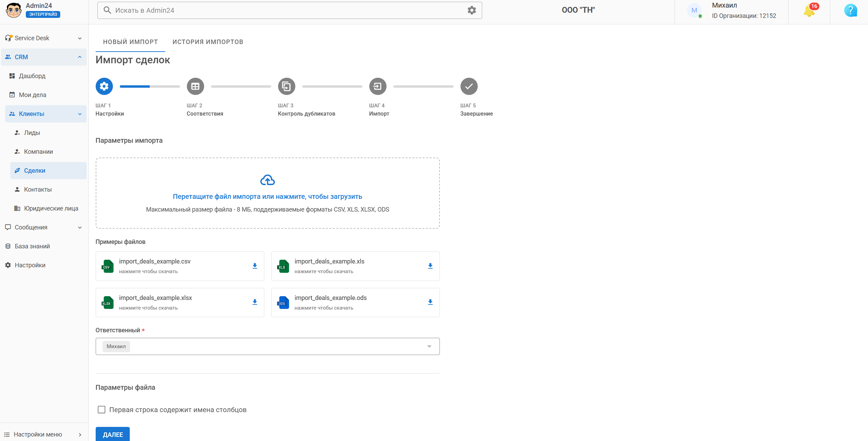
Task: Collapse the CRM section chevron
Action: tap(80, 57)
